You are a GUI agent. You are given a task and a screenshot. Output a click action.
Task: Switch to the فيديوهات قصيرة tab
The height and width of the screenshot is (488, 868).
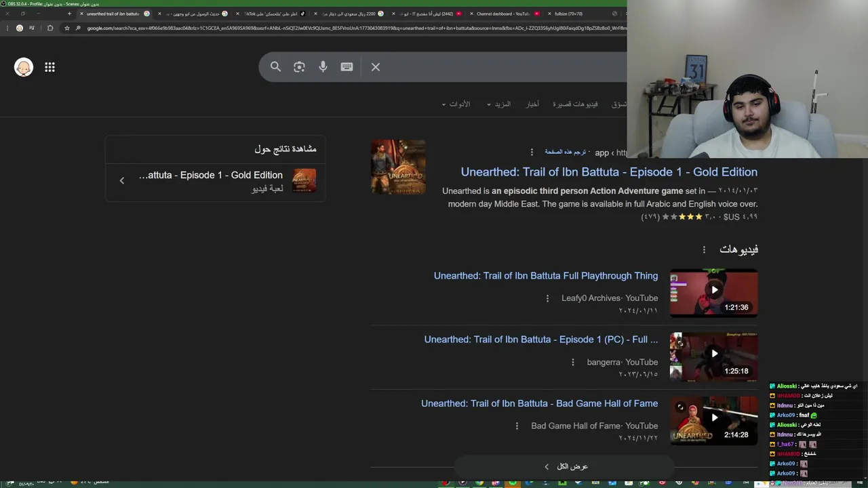[x=575, y=104]
